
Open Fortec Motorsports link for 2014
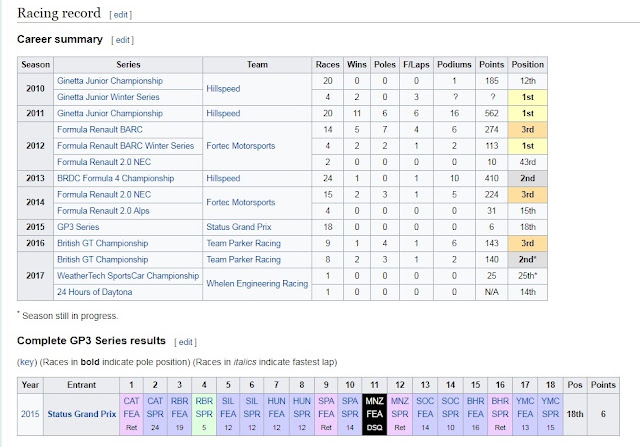[x=241, y=202]
